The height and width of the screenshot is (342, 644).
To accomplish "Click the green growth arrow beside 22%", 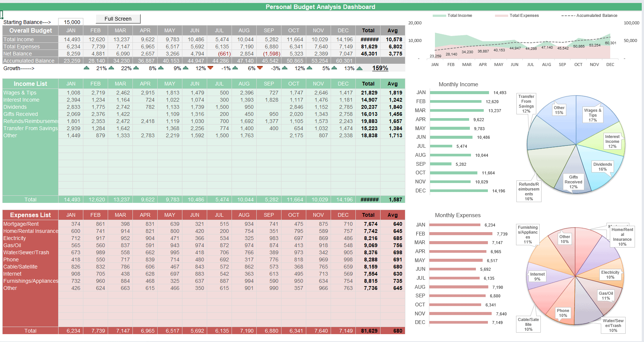I will coord(111,68).
